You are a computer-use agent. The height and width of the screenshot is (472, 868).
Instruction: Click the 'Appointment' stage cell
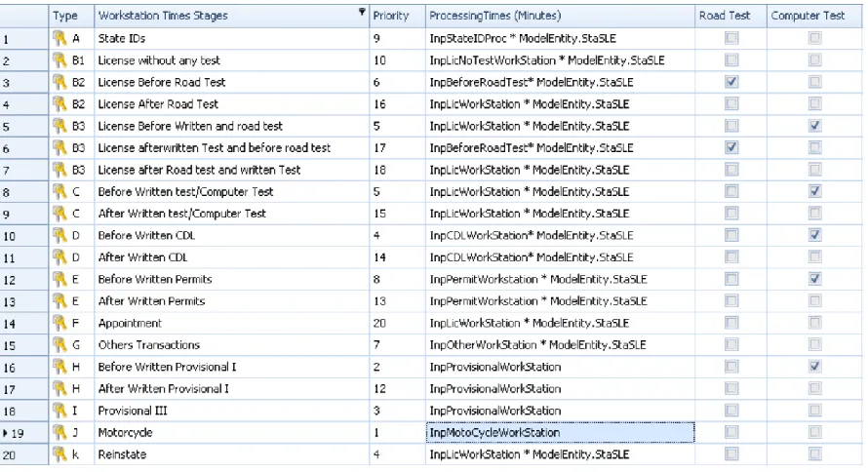tap(231, 323)
